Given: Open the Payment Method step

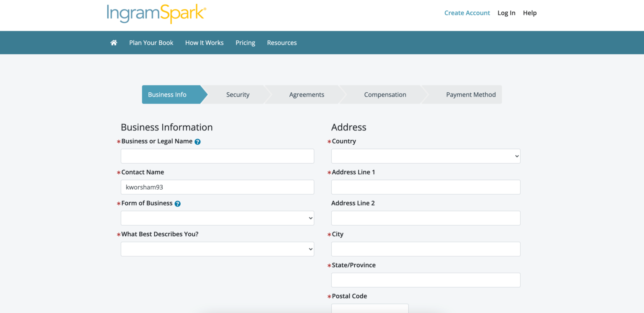Looking at the screenshot, I should tap(470, 94).
